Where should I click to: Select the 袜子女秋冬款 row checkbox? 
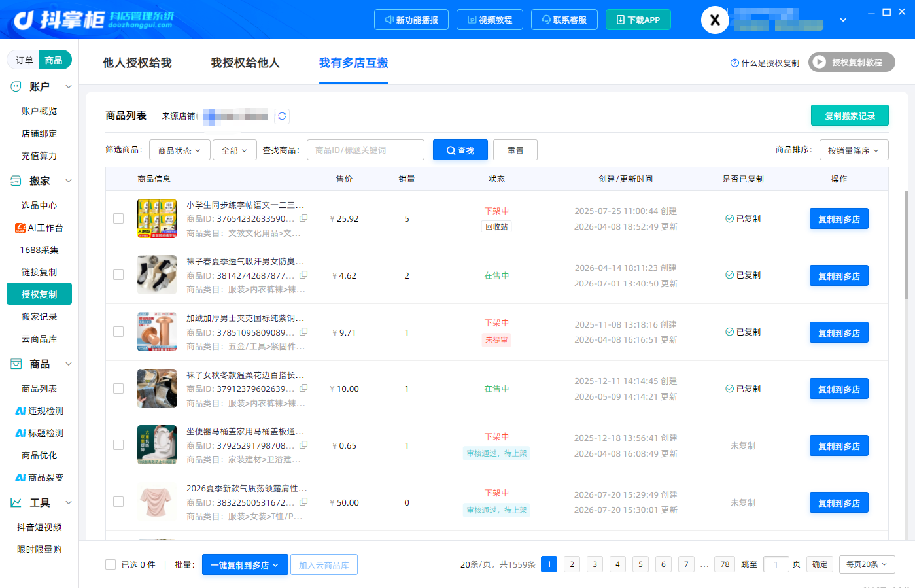(x=118, y=389)
